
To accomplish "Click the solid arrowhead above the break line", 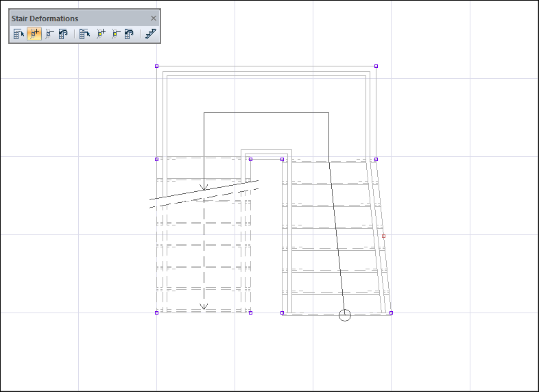I will tap(204, 187).
